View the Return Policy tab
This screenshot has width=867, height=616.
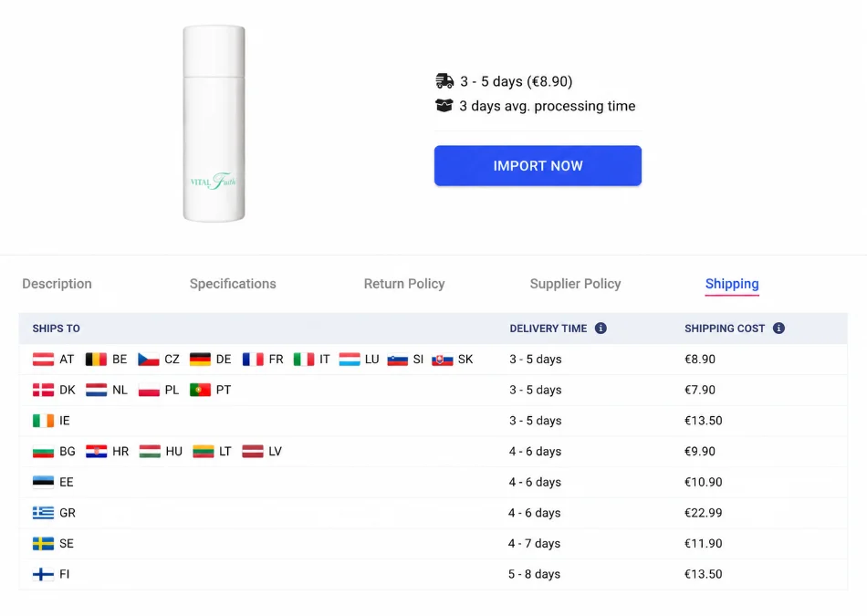404,284
